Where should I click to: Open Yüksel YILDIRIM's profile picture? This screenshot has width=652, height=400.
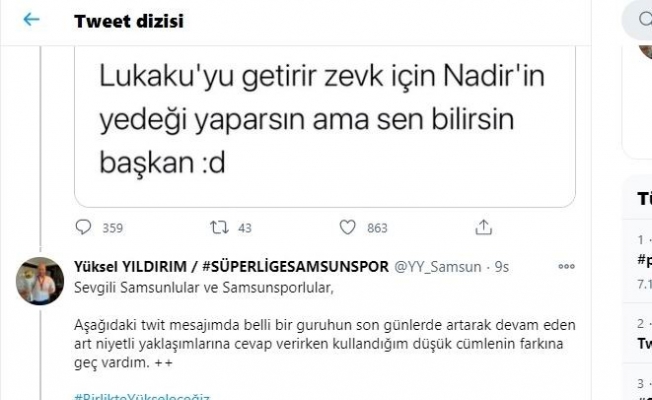(40, 282)
